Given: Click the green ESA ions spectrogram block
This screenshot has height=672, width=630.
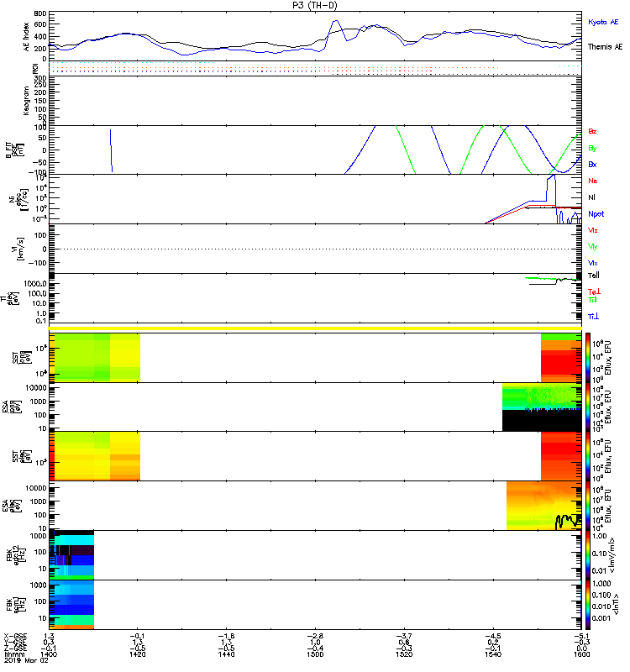Looking at the screenshot, I should pos(542,396).
